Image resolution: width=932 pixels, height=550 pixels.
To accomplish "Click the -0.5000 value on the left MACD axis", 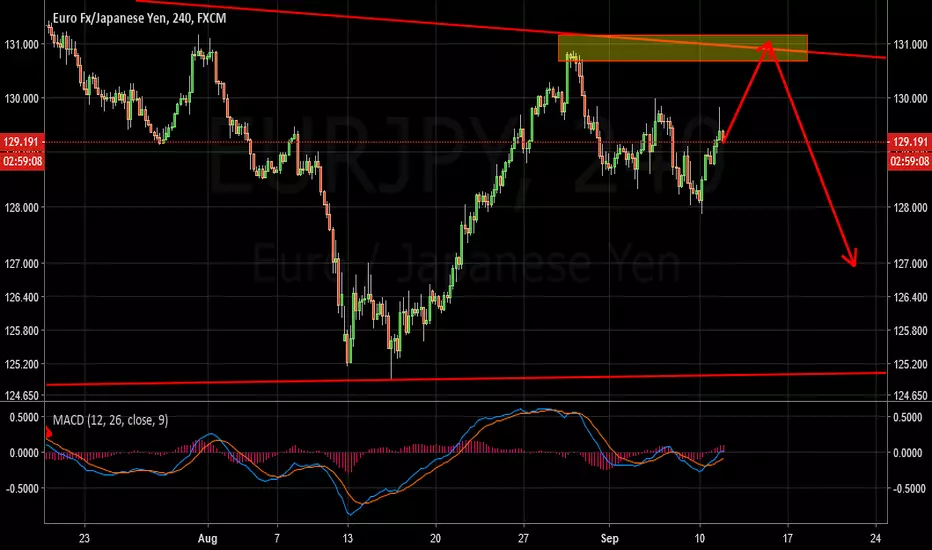I will coord(22,489).
